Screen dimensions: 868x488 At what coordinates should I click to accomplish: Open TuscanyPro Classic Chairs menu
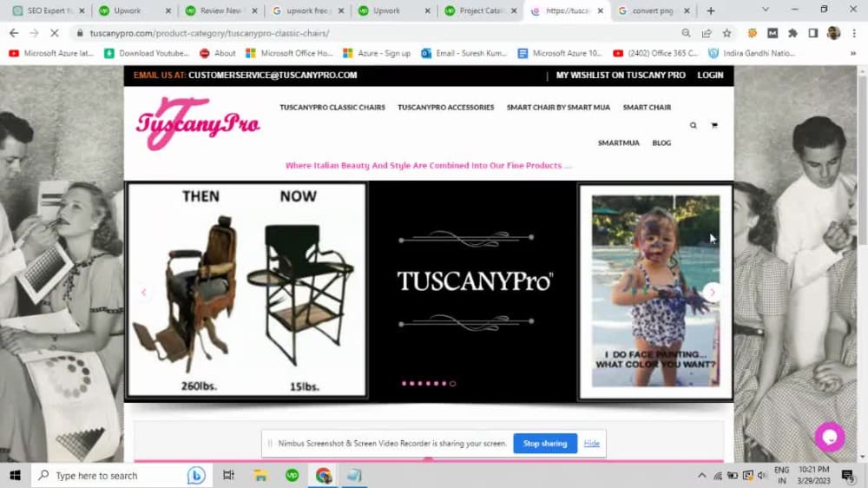(332, 108)
